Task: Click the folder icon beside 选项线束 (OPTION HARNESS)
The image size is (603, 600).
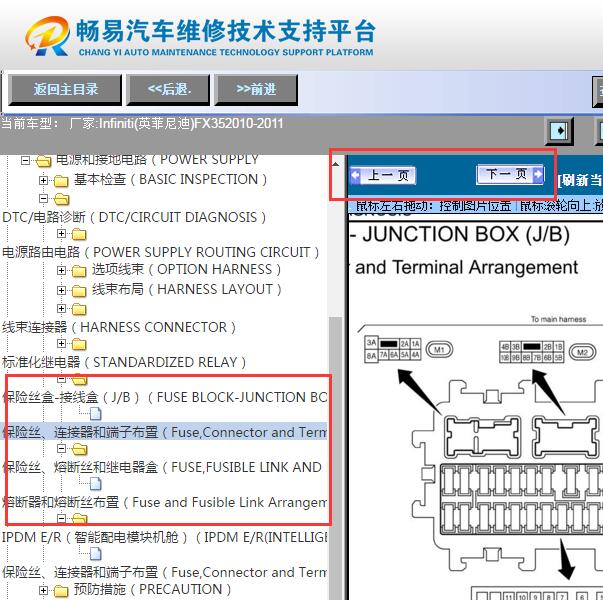Action: click(79, 270)
